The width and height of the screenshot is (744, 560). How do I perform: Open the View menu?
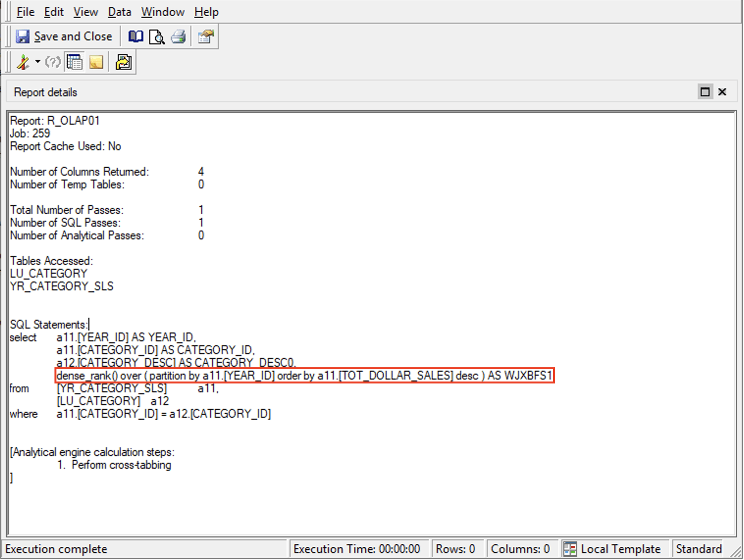85,12
